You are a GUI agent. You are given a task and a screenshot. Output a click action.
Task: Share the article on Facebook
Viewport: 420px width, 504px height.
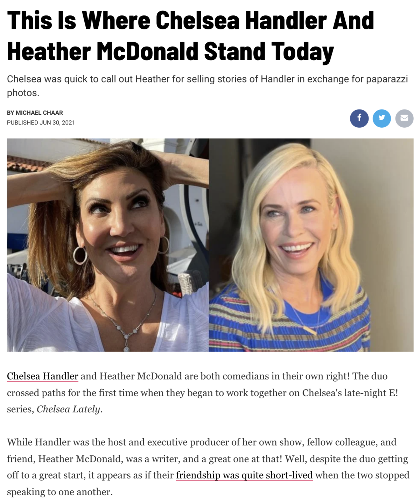click(x=359, y=118)
